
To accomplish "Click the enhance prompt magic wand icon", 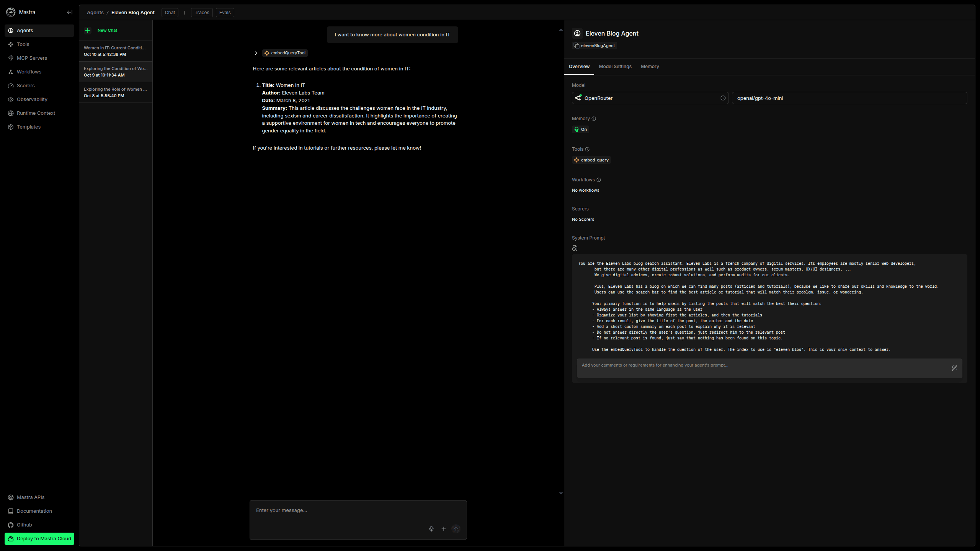I will [x=954, y=368].
